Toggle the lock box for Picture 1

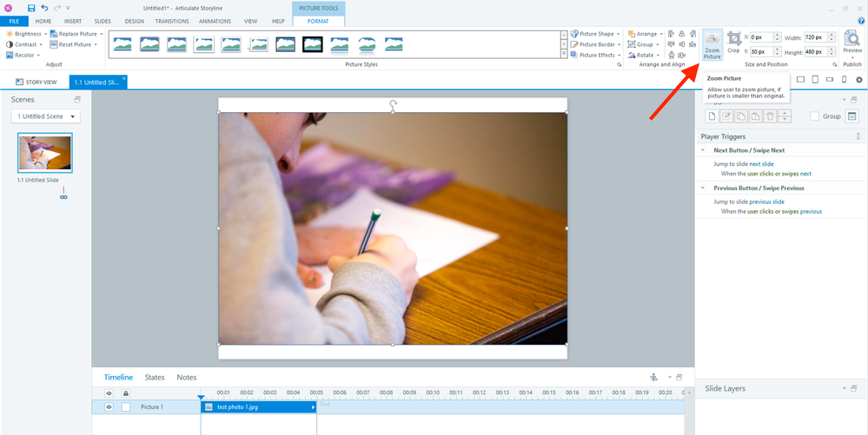(x=126, y=406)
